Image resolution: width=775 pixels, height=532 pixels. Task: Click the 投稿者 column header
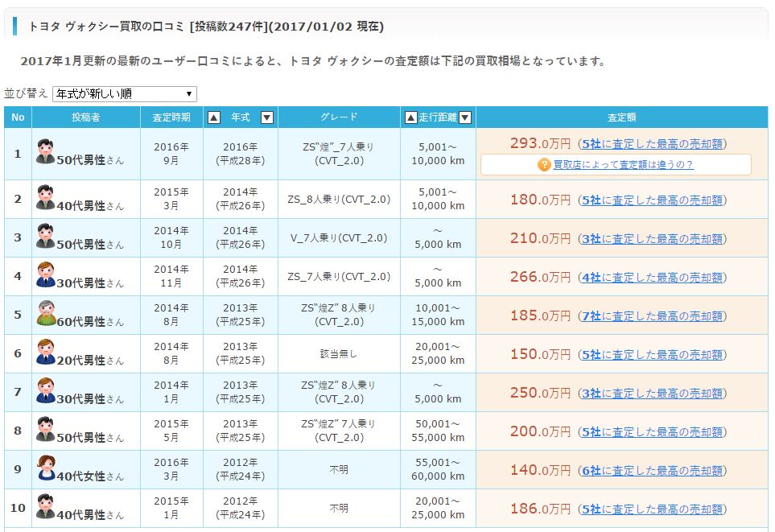click(x=86, y=118)
